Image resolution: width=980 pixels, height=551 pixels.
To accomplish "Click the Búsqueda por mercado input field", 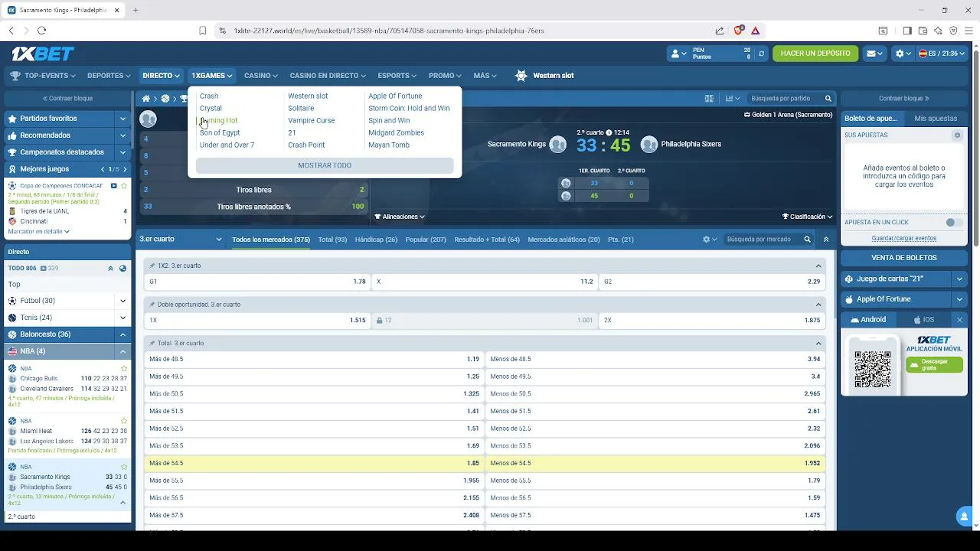I will [x=763, y=240].
